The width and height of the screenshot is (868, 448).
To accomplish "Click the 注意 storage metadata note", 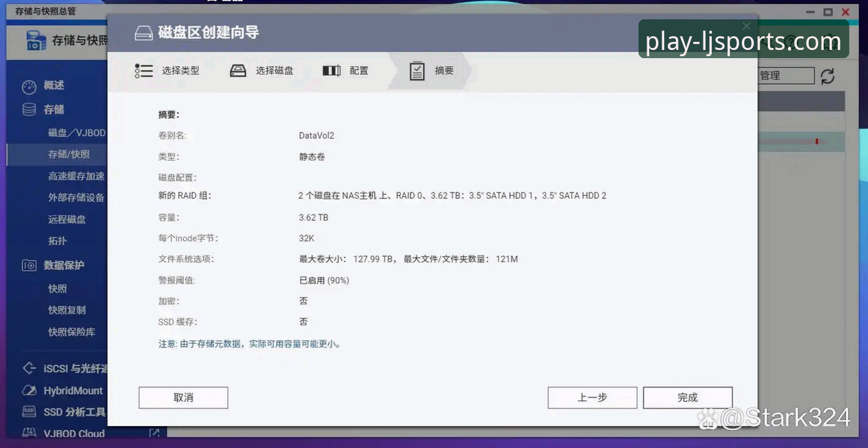I will click(250, 344).
